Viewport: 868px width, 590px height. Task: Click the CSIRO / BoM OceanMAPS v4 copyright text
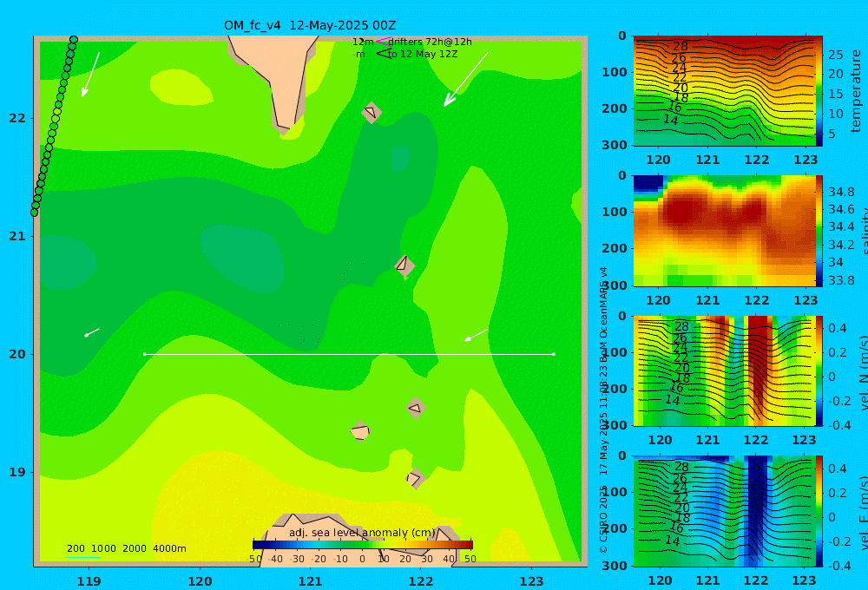(x=603, y=410)
